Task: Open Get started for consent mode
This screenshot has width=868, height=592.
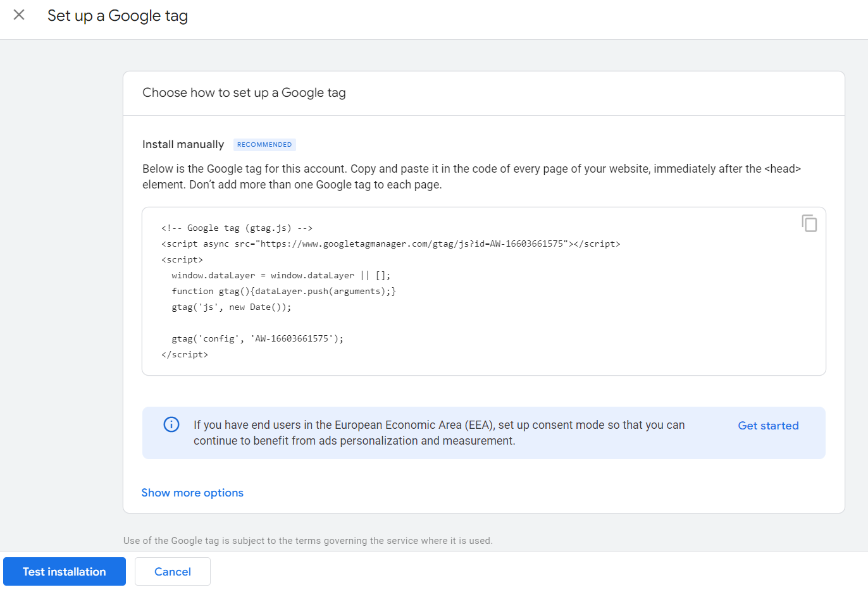Action: click(x=768, y=426)
